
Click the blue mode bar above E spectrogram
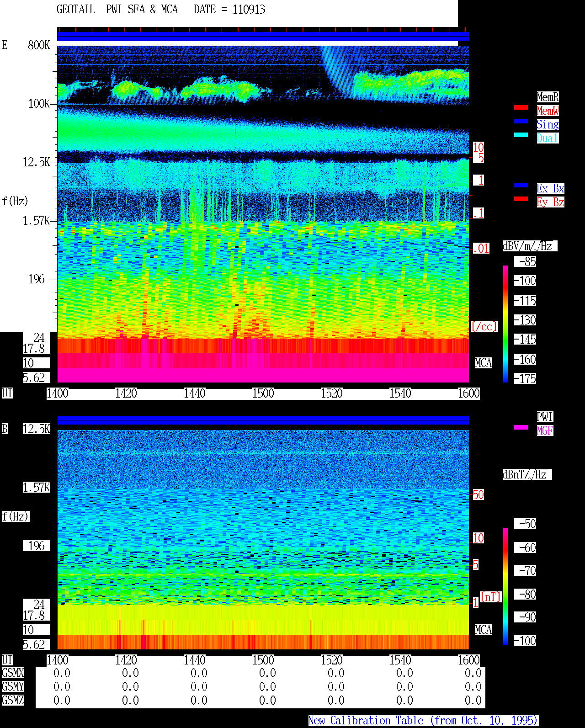[x=263, y=36]
